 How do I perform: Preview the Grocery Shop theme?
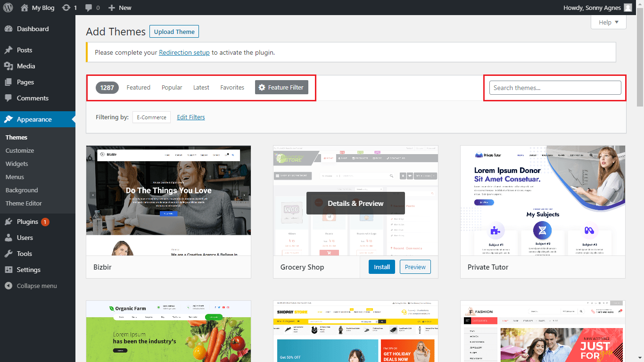415,267
